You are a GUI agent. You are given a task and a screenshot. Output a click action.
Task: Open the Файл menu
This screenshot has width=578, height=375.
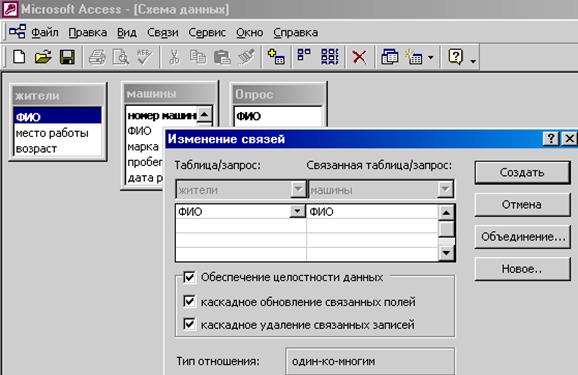(x=45, y=32)
